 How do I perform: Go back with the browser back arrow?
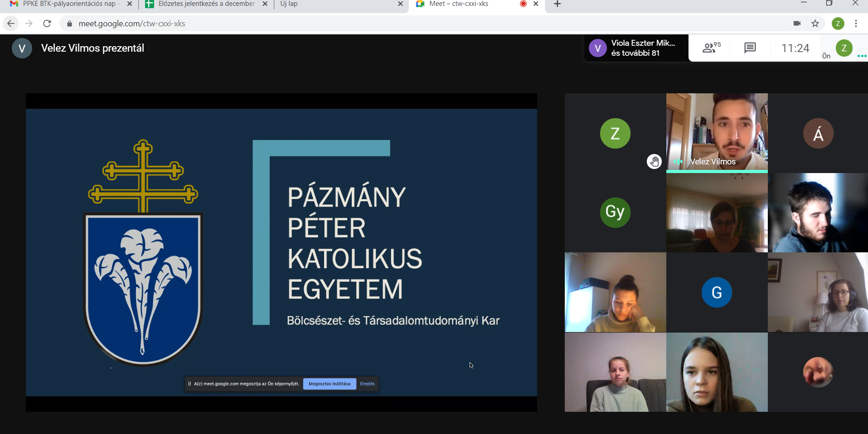[11, 24]
